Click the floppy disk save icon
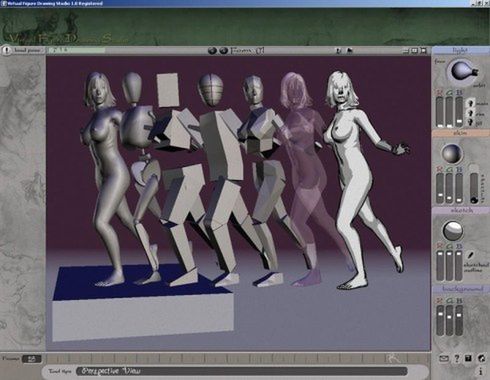This screenshot has width=490, height=380. pos(468,359)
